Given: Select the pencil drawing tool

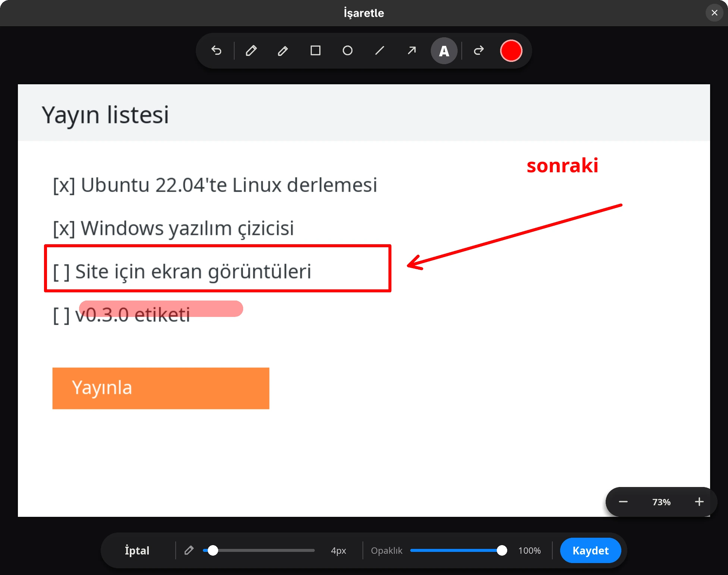Looking at the screenshot, I should [251, 50].
